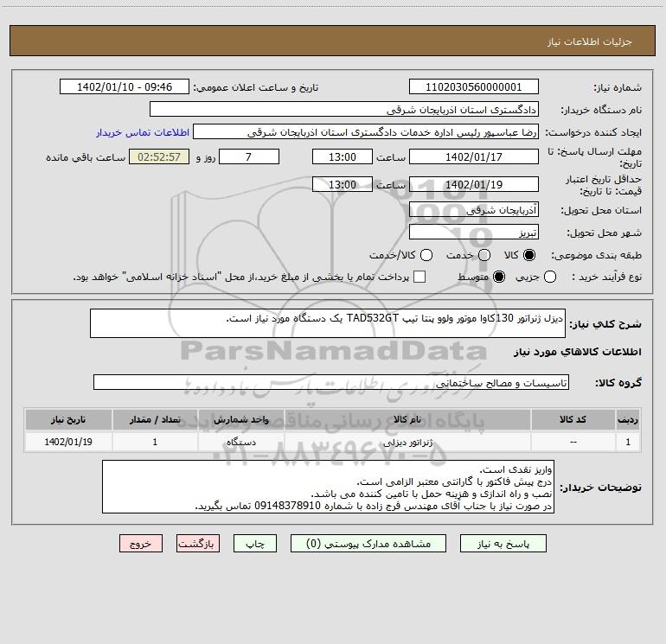Image resolution: width=666 pixels, height=644 pixels.
Task: Select the خدمت radio button
Action: [484, 255]
